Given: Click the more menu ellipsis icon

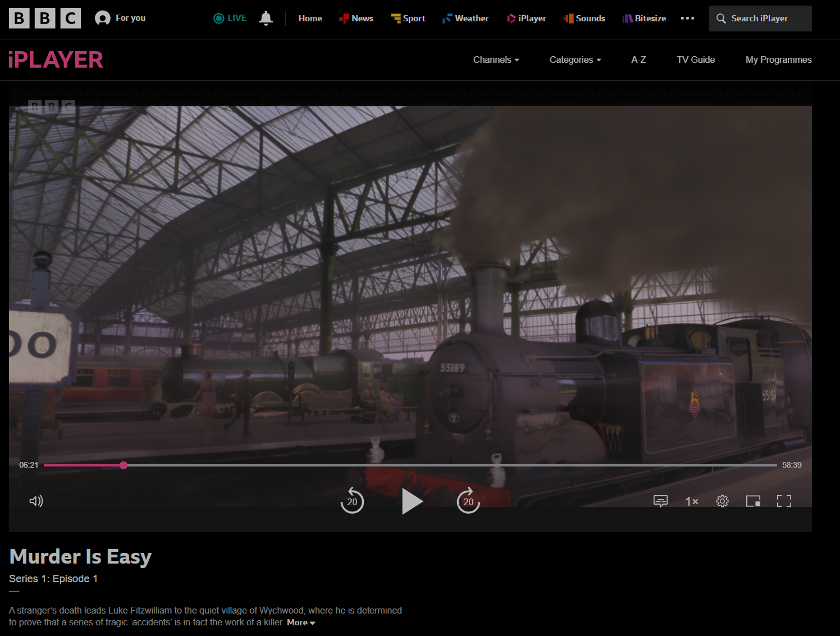Looking at the screenshot, I should pos(687,19).
